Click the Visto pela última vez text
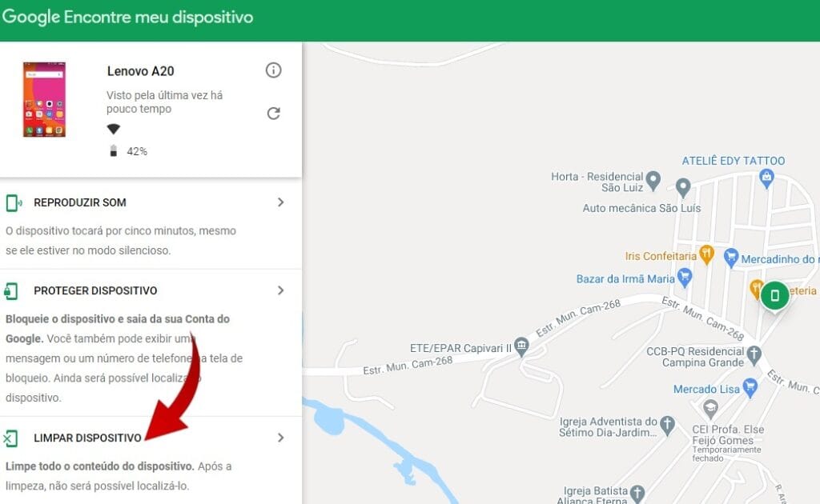The image size is (820, 504). (165, 102)
